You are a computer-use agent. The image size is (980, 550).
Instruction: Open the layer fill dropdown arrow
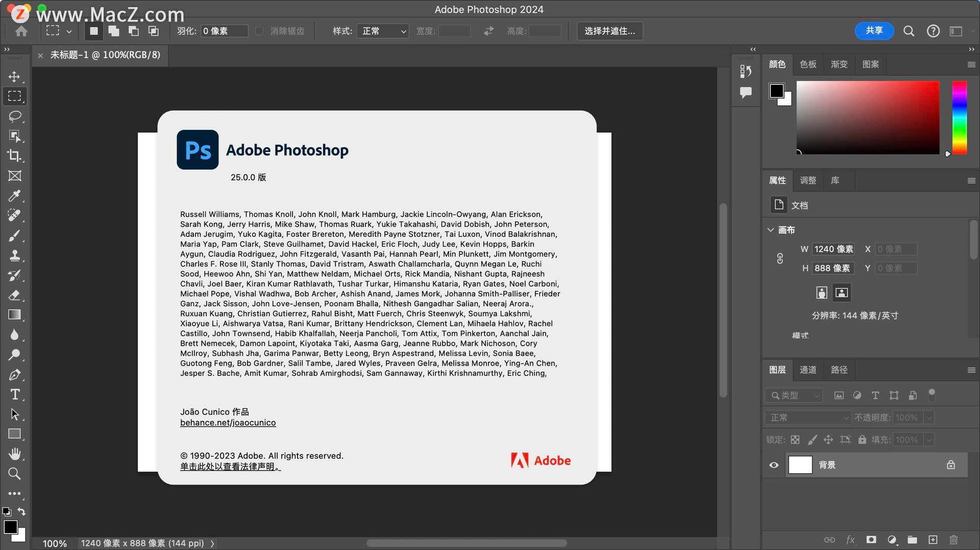click(x=929, y=440)
